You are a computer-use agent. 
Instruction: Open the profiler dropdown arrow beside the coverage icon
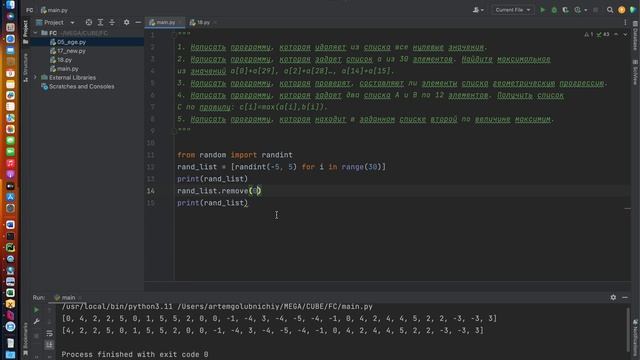(585, 10)
